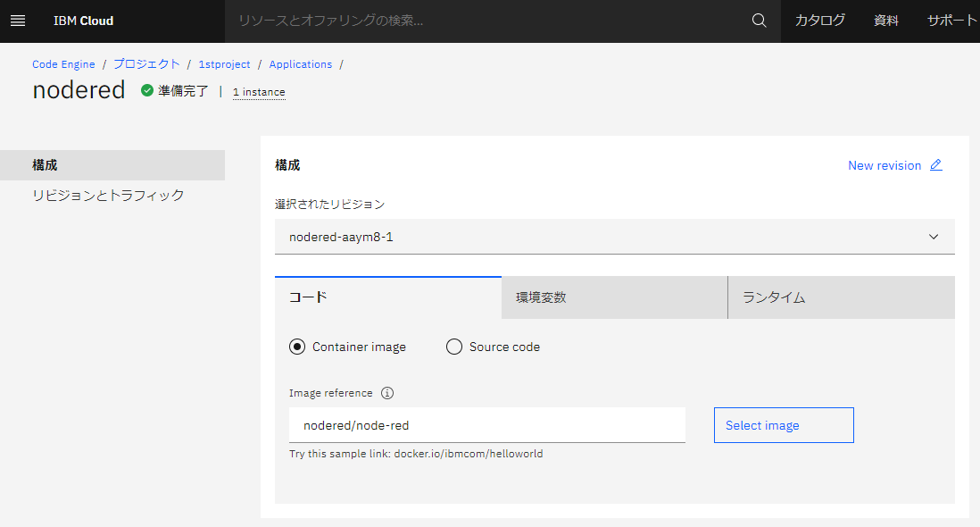This screenshot has height=527, width=980.
Task: Click the 準備完了 status text
Action: pyautogui.click(x=183, y=91)
